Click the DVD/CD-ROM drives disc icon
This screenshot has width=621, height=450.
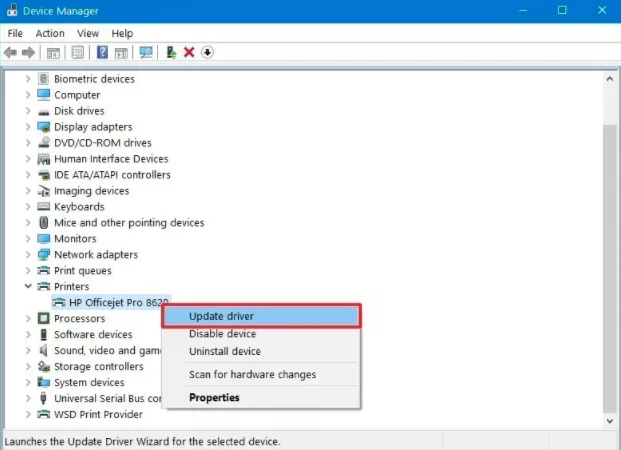43,143
